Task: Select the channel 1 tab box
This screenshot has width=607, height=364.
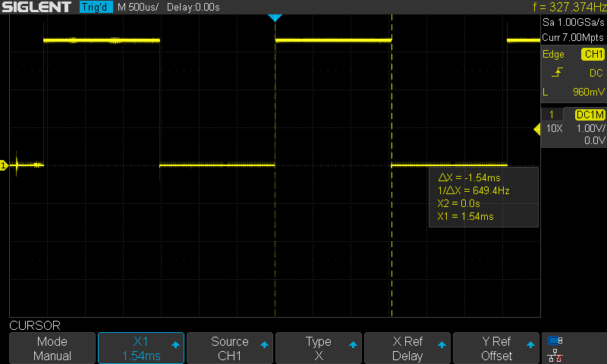Action: (x=552, y=115)
